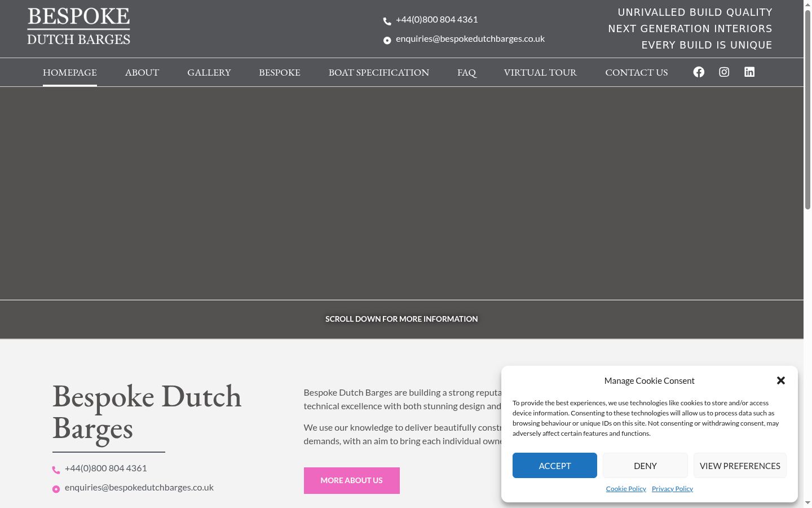This screenshot has height=508, width=812.
Task: Click the header enquiries email address
Action: tap(470, 38)
